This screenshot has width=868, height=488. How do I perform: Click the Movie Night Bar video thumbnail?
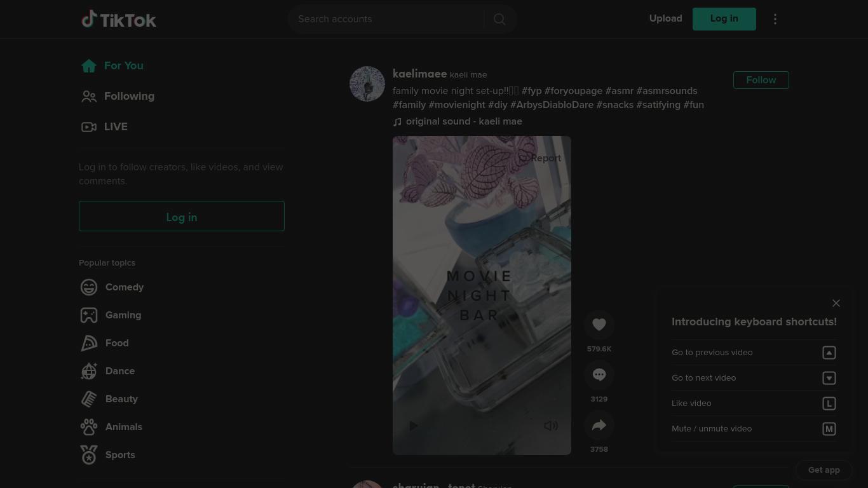coord(482,295)
